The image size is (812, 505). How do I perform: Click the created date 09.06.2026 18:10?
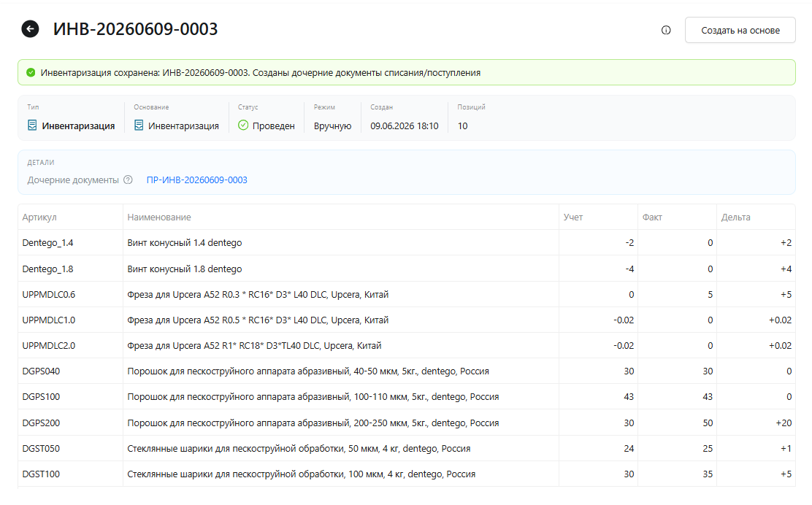(x=405, y=126)
